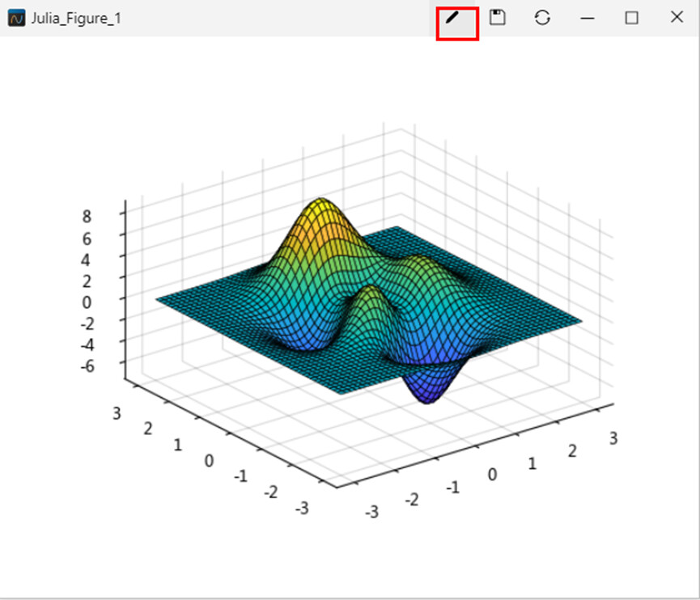This screenshot has width=700, height=600.
Task: Maximize the Julia_Figure_1 window
Action: 632,19
